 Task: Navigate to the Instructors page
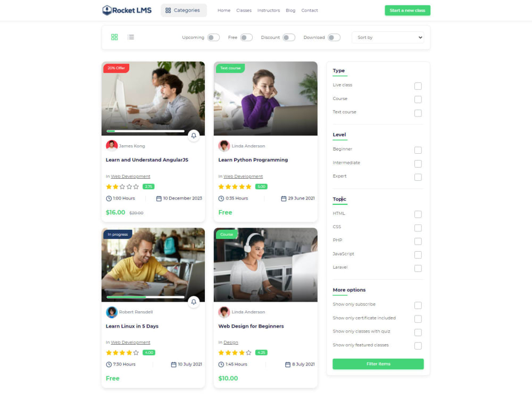click(268, 10)
